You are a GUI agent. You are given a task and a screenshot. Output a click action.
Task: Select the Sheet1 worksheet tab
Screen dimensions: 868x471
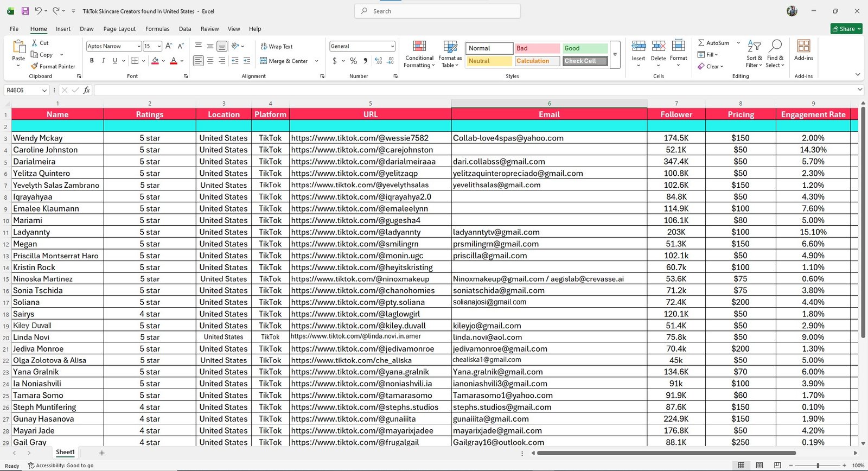65,453
